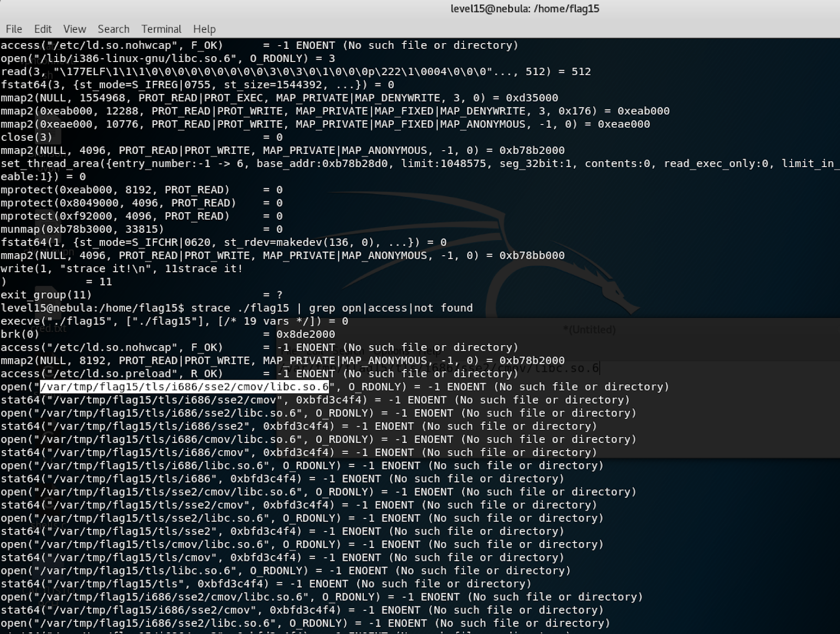Open the Edit menu of the terminal

tap(43, 29)
